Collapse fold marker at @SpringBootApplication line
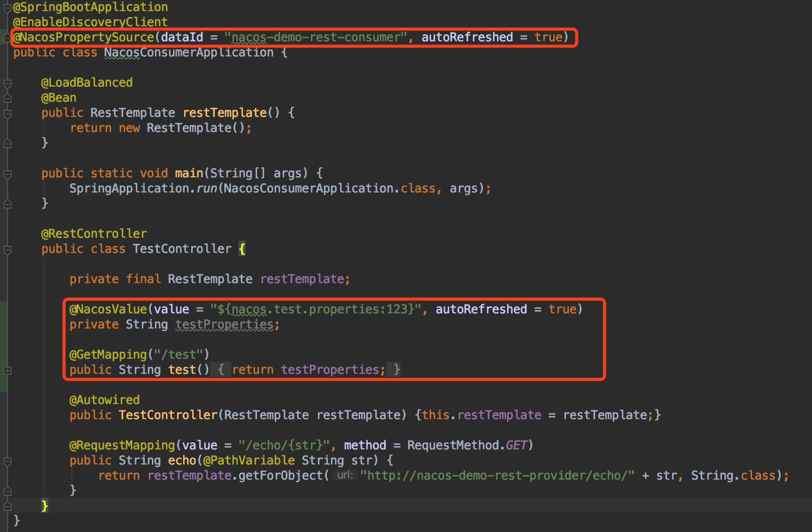The width and height of the screenshot is (812, 532). point(7,8)
